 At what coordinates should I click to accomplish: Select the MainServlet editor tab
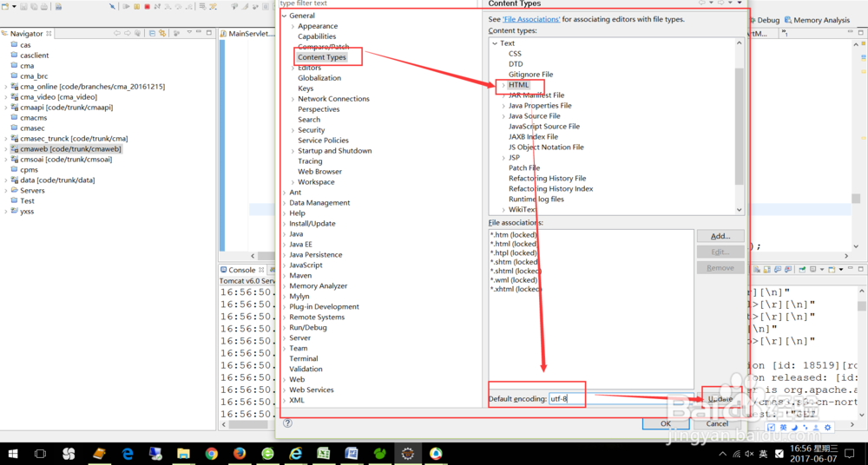[247, 34]
